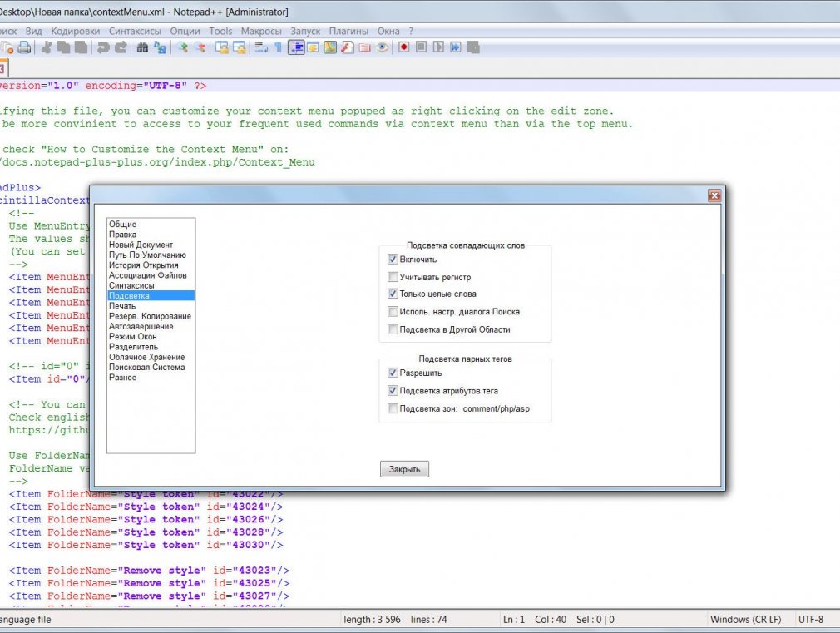Screen dimensions: 840x633
Task: Open the Вид menu
Action: 33,31
